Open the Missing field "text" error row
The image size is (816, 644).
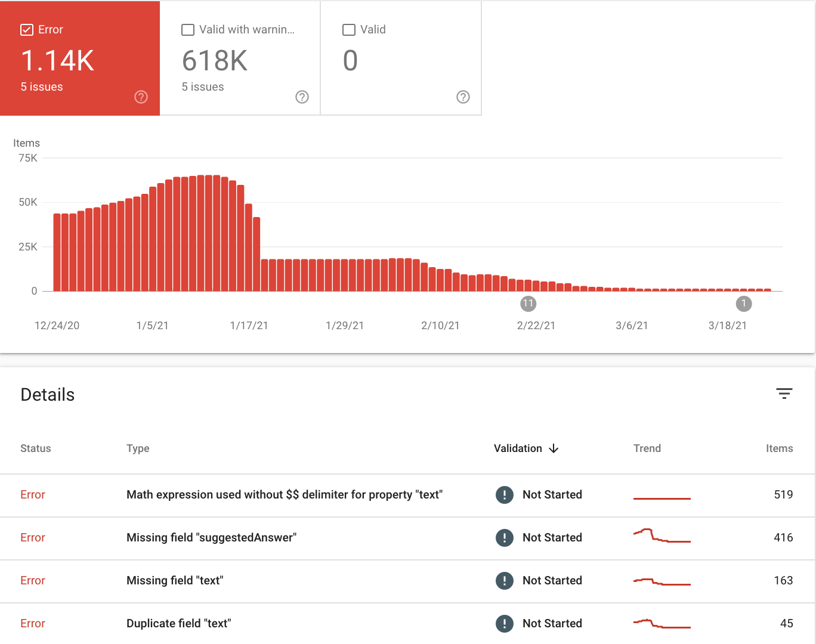(175, 580)
